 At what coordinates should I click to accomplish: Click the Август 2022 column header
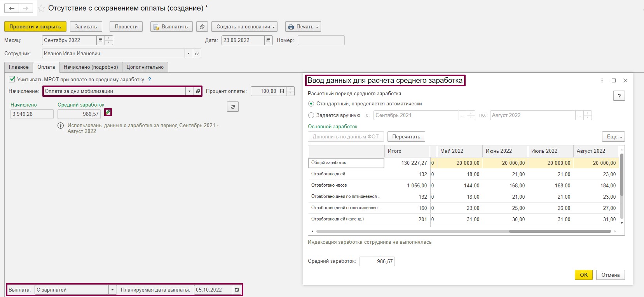click(596, 151)
